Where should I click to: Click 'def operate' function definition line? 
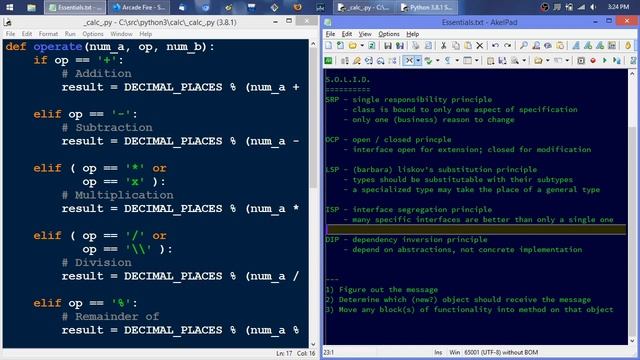(x=110, y=47)
